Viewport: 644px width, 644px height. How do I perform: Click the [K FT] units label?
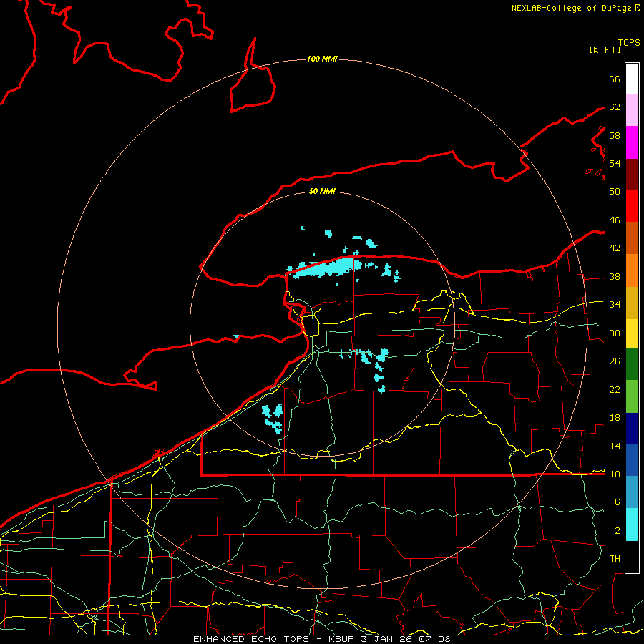605,49
